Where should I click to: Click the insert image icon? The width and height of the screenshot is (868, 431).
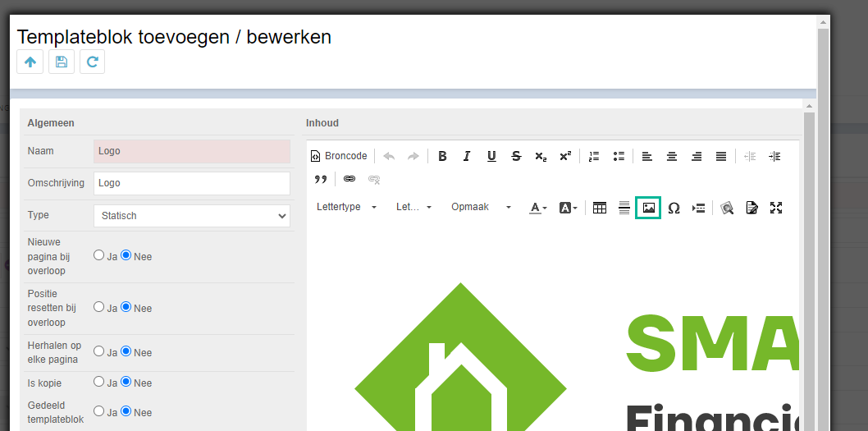click(x=648, y=208)
